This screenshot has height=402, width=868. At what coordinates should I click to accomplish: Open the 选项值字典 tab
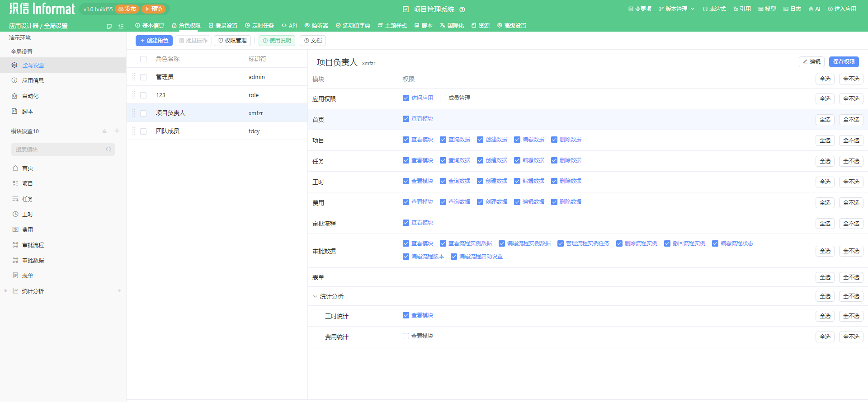(353, 26)
